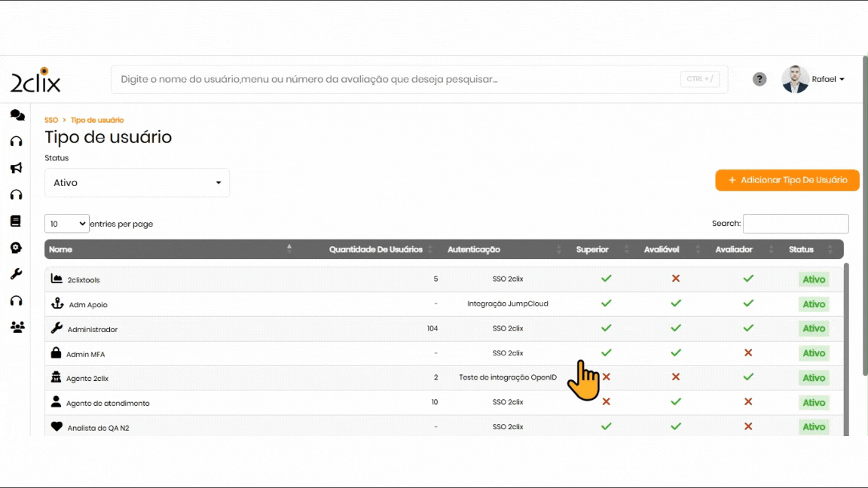Click the head-with-gear sidebar icon
Screen dimensions: 868x488
pos(16,248)
